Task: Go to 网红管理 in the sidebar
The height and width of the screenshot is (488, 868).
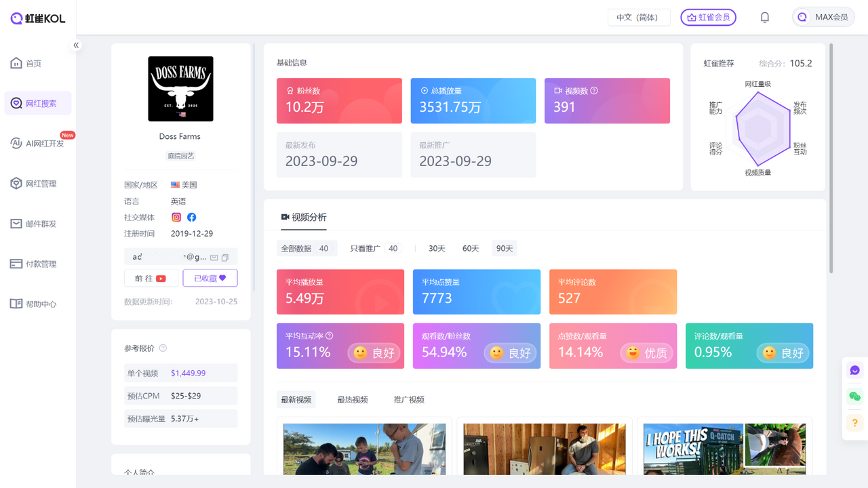Action: click(x=38, y=184)
